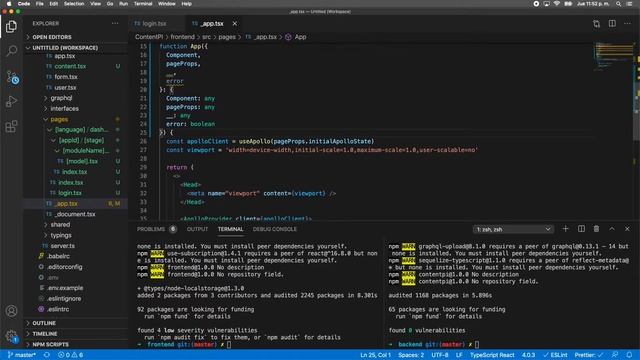The image size is (640, 360).
Task: Close the _app.tsx editor tab
Action: tap(235, 23)
